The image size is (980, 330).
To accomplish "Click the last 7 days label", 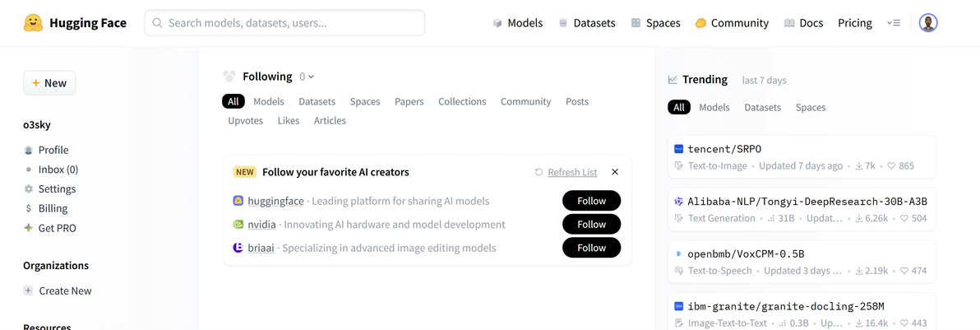I will 765,80.
